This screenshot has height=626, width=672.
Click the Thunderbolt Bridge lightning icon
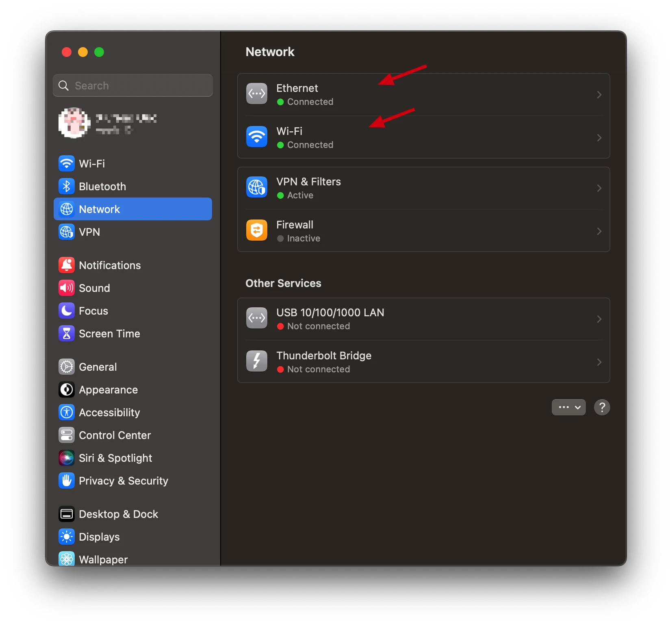256,361
